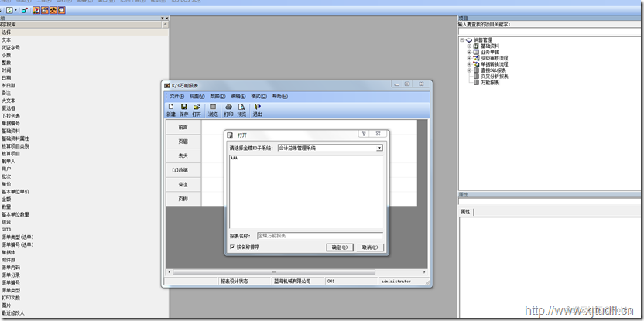This screenshot has height=321, width=644.
Task: Open the 金蝶K/3子系统 dropdown list
Action: [x=379, y=148]
